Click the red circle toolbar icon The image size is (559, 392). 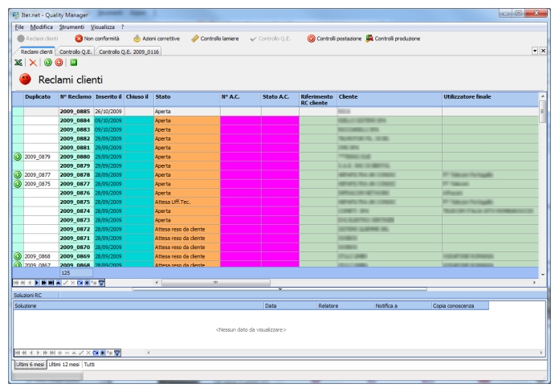pyautogui.click(x=59, y=63)
